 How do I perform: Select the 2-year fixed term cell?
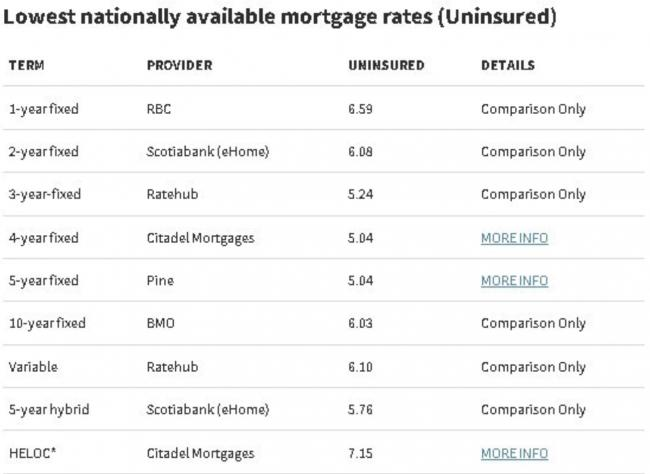(43, 152)
